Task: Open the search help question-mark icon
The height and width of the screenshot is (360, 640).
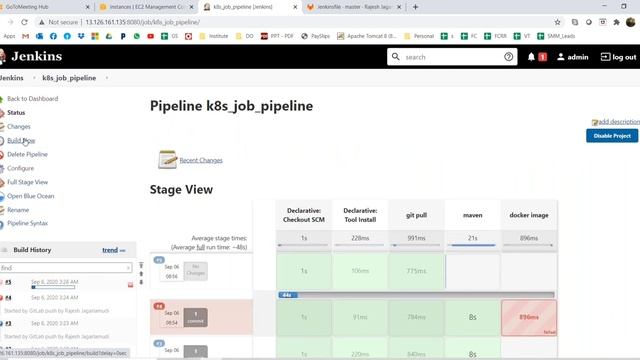Action: [x=508, y=57]
